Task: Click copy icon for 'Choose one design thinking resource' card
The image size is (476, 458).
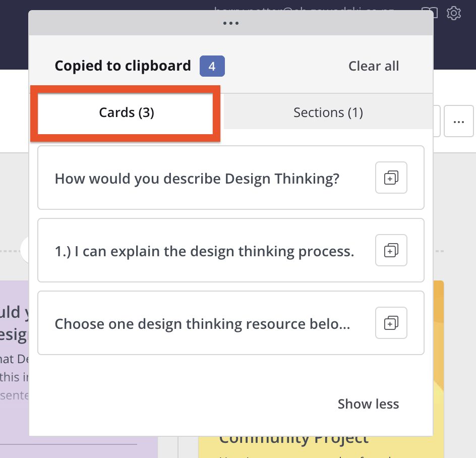Action: [x=391, y=323]
